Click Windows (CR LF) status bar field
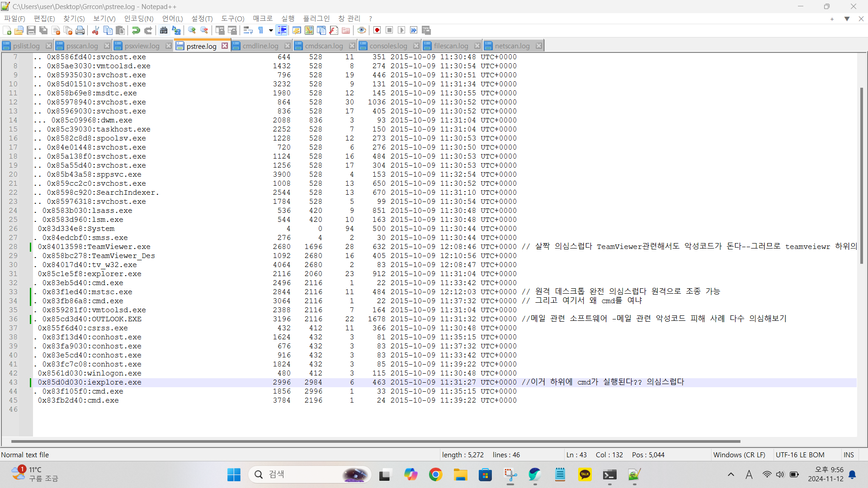 pyautogui.click(x=739, y=455)
